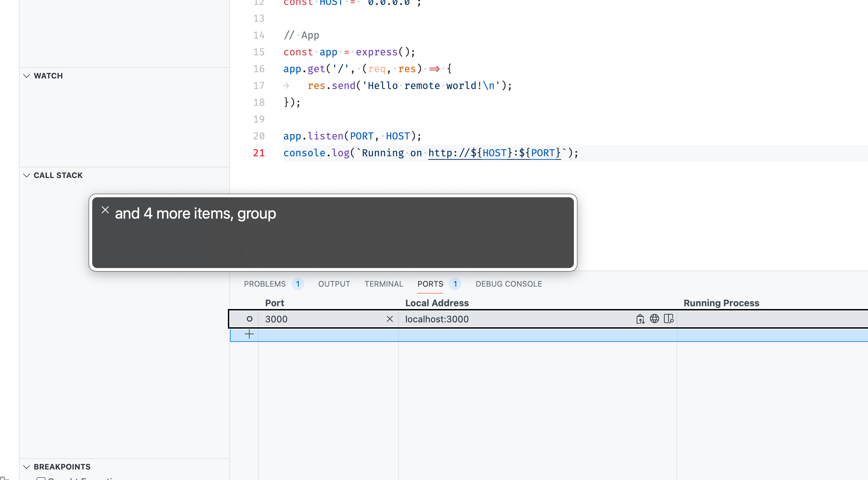Open localhost:3000 in browser via globe icon
The image size is (868, 480).
(654, 319)
